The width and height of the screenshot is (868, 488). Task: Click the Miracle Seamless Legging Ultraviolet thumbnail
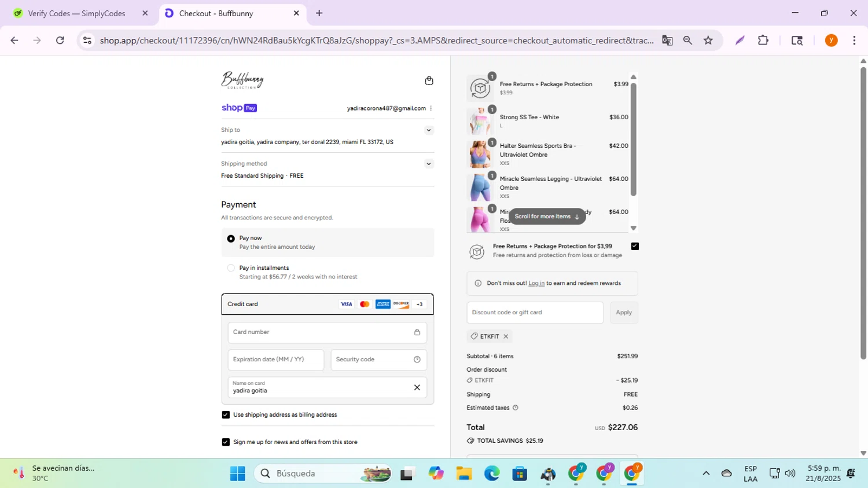(x=480, y=188)
